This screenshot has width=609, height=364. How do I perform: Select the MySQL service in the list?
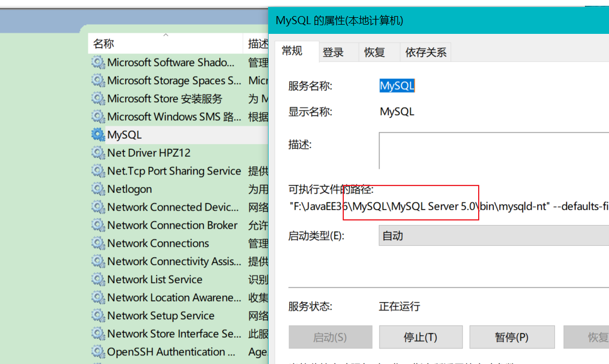179,135
